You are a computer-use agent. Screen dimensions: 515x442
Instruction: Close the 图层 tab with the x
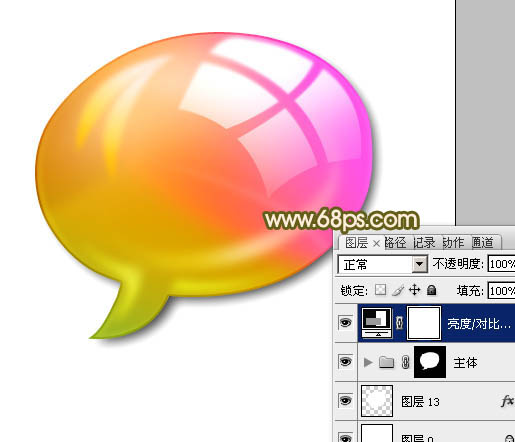click(376, 244)
